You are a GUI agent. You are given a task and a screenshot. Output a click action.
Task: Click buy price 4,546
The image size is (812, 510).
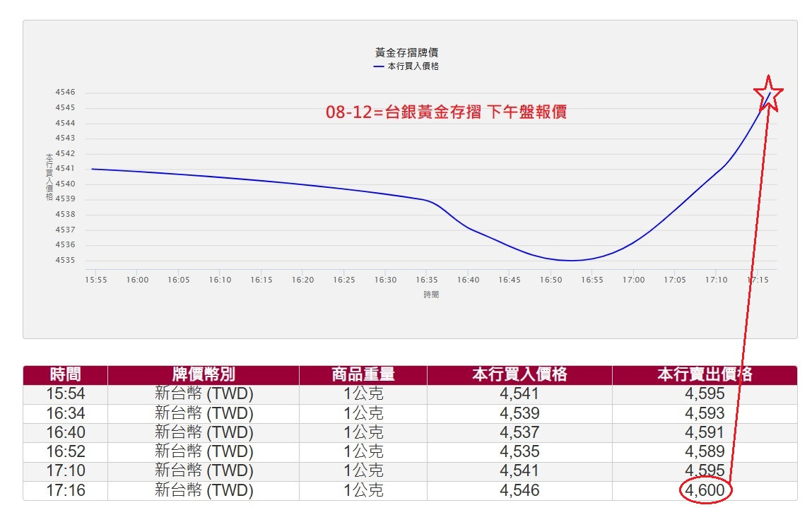pyautogui.click(x=519, y=490)
